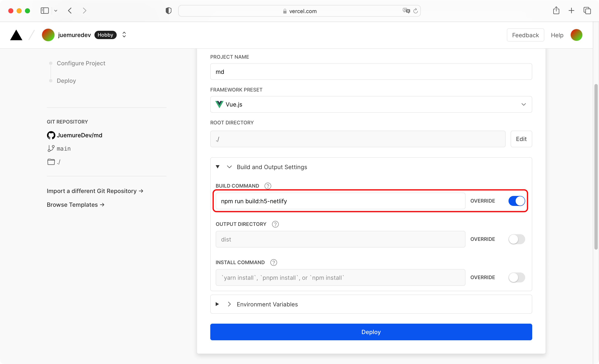The height and width of the screenshot is (364, 599).
Task: Click the privacy shield icon
Action: coord(168,11)
